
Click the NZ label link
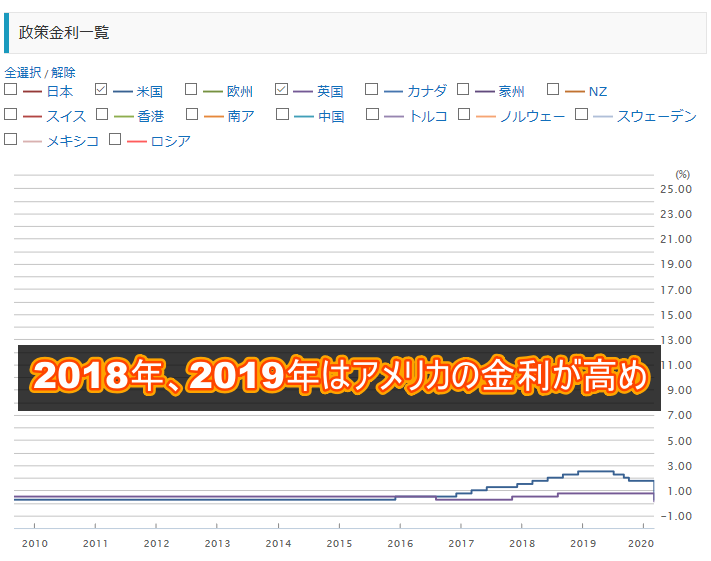(x=598, y=92)
